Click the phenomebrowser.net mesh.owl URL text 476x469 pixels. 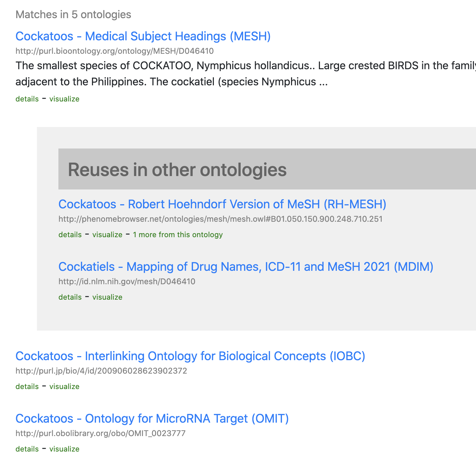pos(220,219)
